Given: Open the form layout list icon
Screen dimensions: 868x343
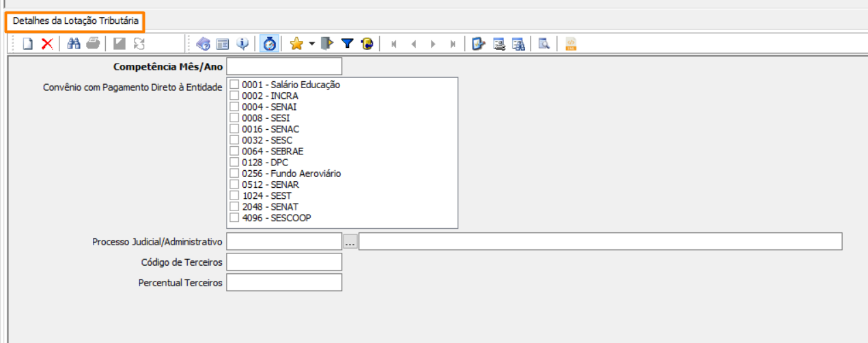Looking at the screenshot, I should tap(223, 44).
